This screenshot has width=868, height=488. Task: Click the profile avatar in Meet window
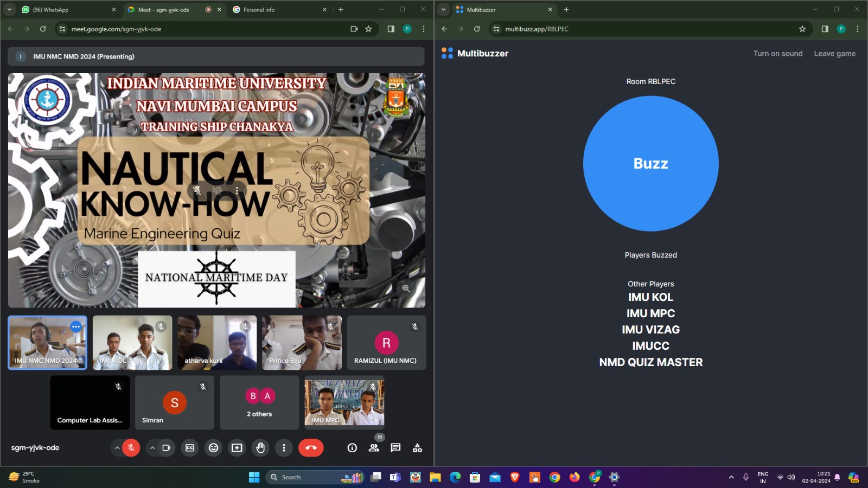tap(407, 29)
